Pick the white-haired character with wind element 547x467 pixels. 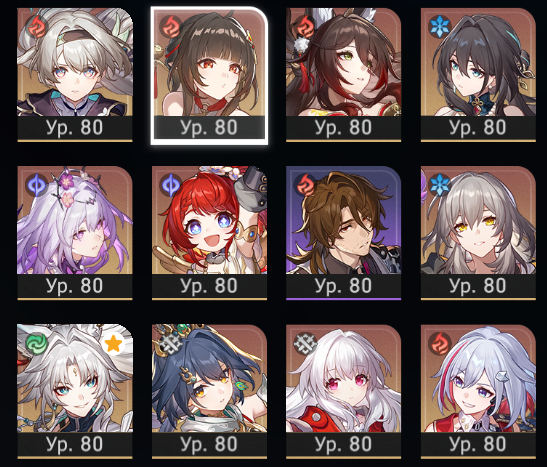click(x=75, y=391)
